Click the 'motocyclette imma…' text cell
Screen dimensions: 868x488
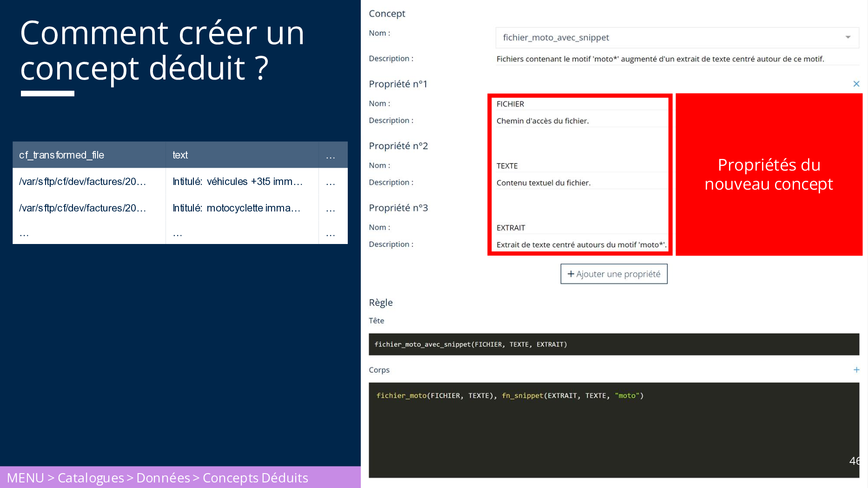point(237,208)
